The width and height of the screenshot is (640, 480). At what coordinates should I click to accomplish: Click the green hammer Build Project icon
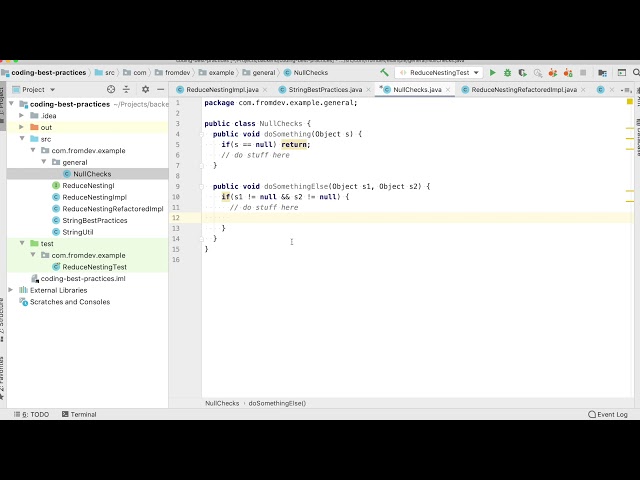click(x=384, y=73)
